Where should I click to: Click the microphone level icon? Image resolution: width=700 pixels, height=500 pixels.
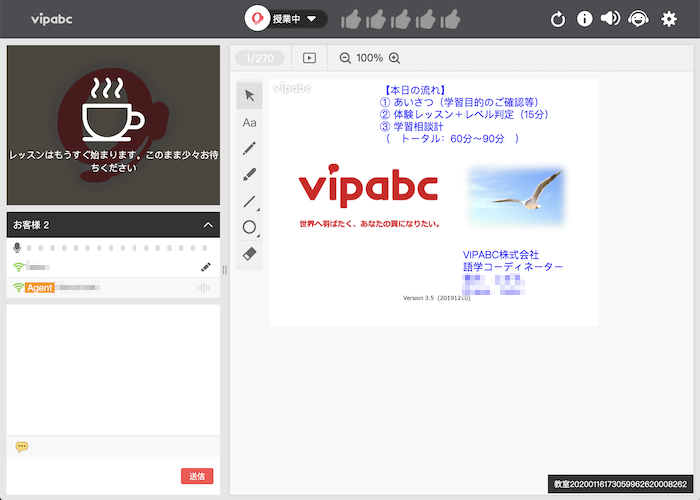tap(17, 248)
